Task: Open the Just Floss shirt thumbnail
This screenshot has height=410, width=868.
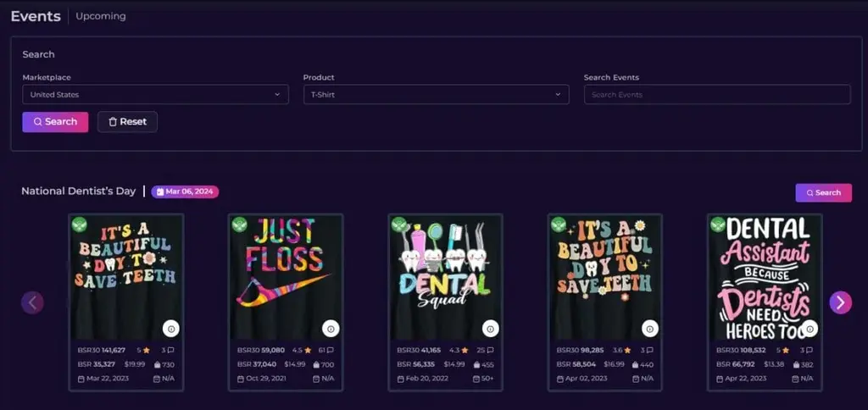Action: (286, 277)
